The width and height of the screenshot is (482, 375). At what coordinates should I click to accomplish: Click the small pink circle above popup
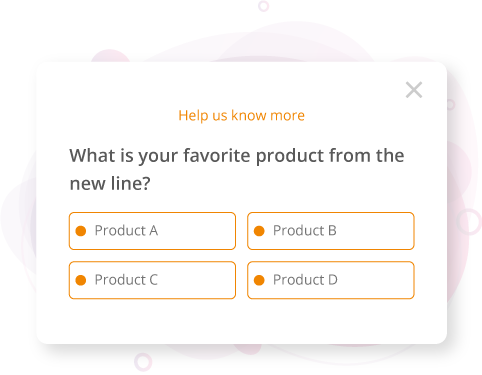pos(264,6)
